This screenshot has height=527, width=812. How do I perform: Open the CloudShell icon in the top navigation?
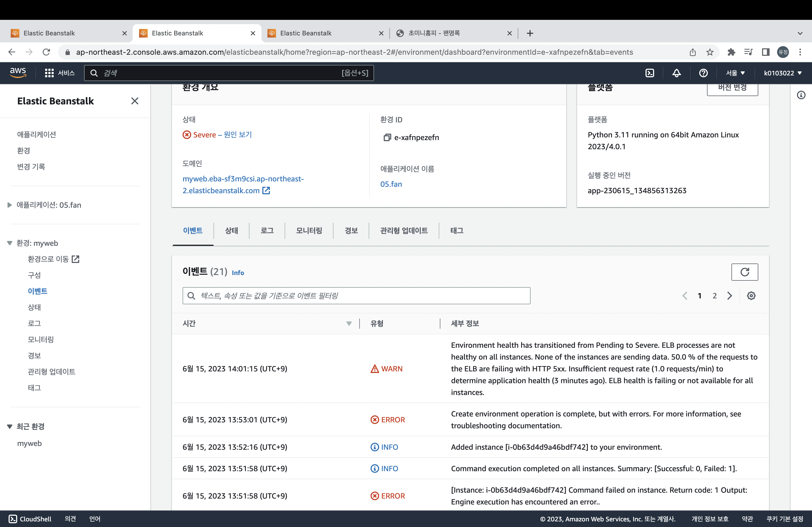pyautogui.click(x=650, y=73)
